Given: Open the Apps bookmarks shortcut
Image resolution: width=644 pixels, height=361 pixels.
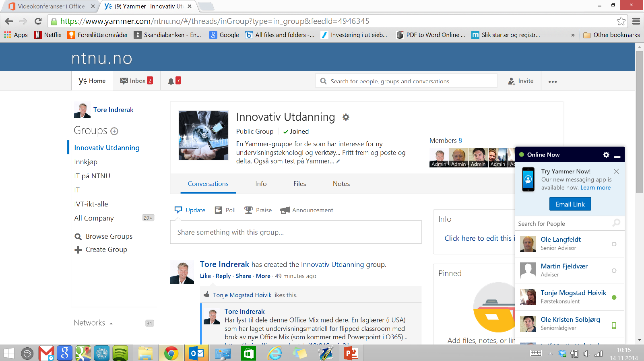Looking at the screenshot, I should pyautogui.click(x=16, y=35).
